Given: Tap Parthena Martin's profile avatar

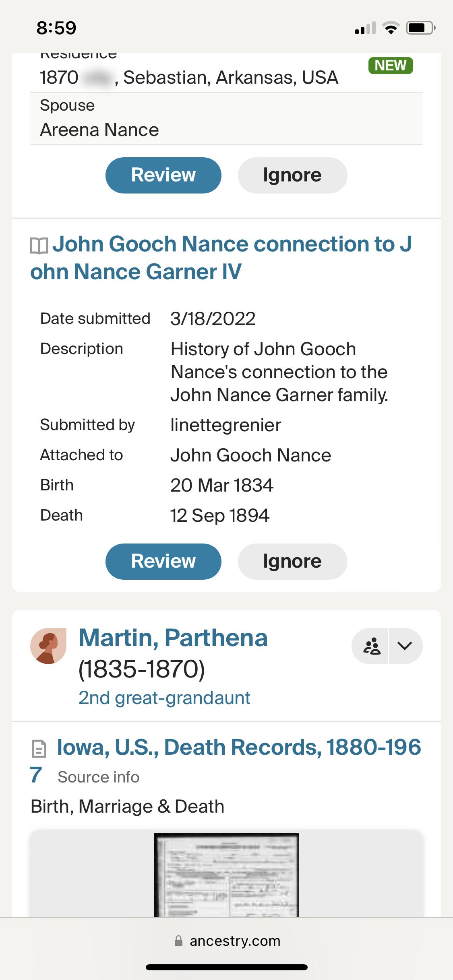Looking at the screenshot, I should (x=48, y=646).
